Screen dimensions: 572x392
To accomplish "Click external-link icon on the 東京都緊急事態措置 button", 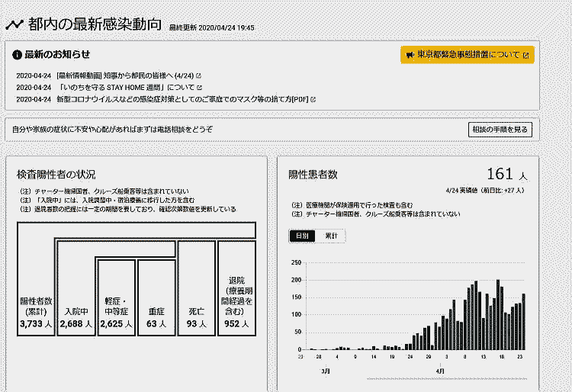I will point(525,55).
